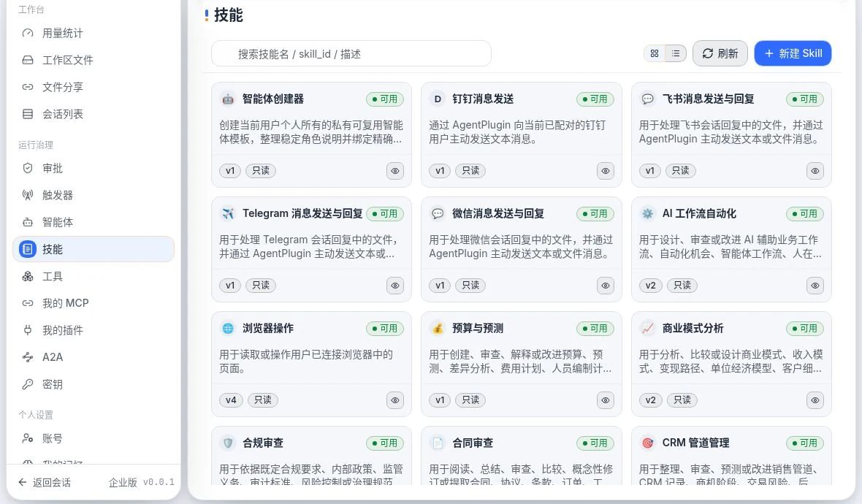The width and height of the screenshot is (862, 504).
Task: Switch to list view layout
Action: 676,53
